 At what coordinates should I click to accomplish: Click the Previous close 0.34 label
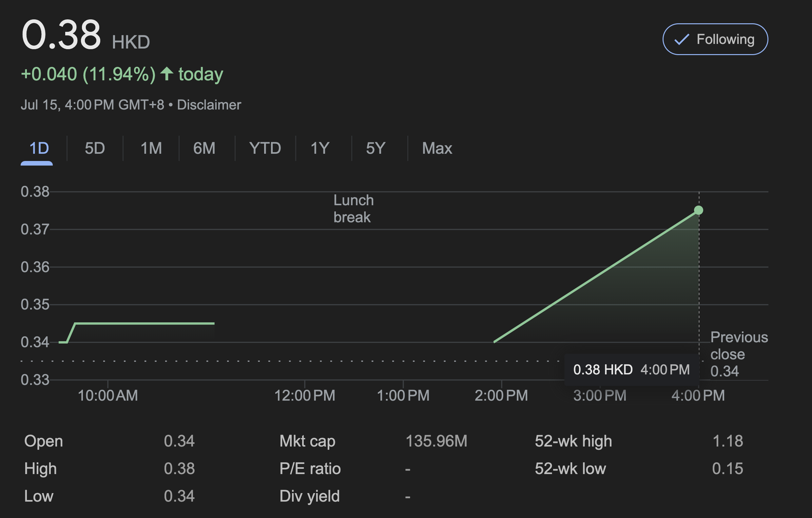pyautogui.click(x=739, y=354)
